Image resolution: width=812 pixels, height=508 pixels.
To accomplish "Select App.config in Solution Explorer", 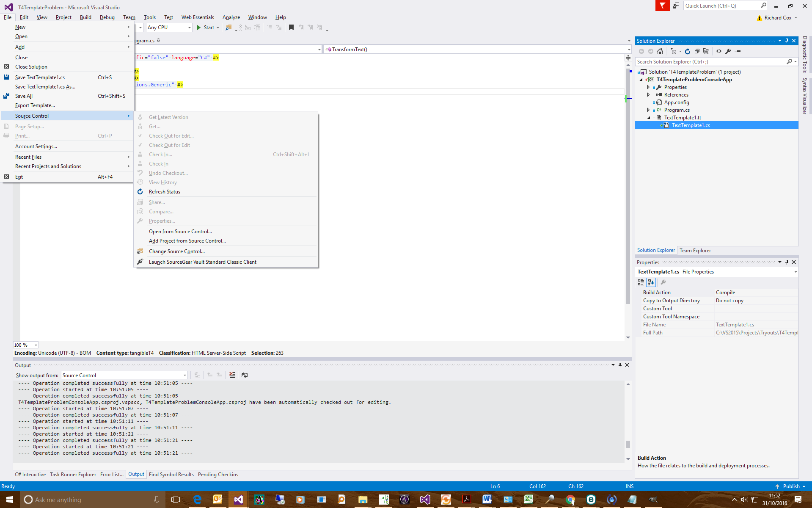I will tap(677, 102).
